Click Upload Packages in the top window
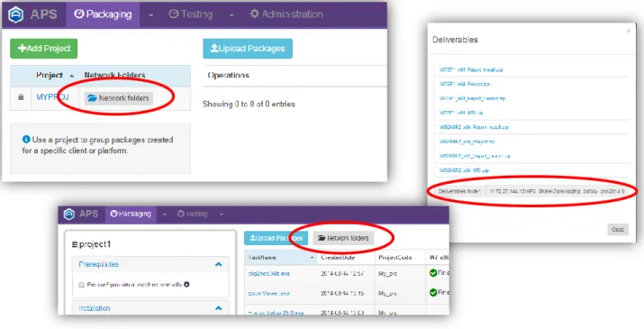The height and width of the screenshot is (329, 644). point(248,49)
